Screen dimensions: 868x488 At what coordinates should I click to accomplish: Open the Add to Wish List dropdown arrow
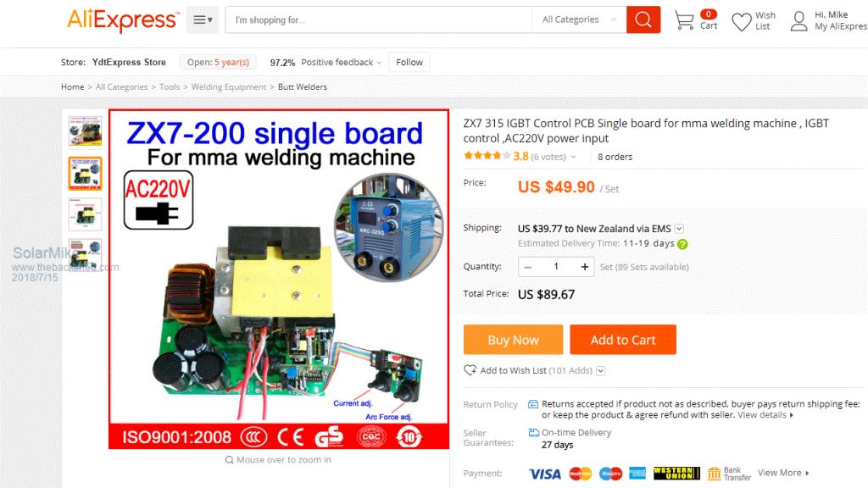[x=601, y=371]
